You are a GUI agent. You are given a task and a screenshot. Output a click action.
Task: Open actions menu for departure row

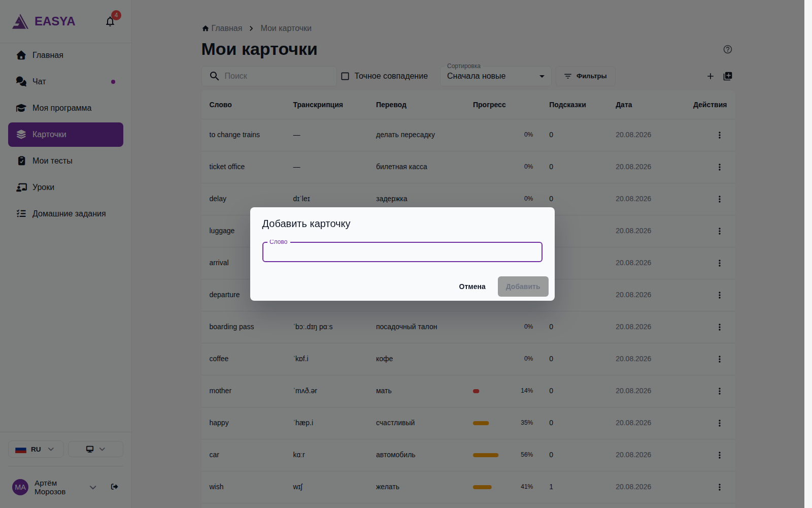pos(720,295)
